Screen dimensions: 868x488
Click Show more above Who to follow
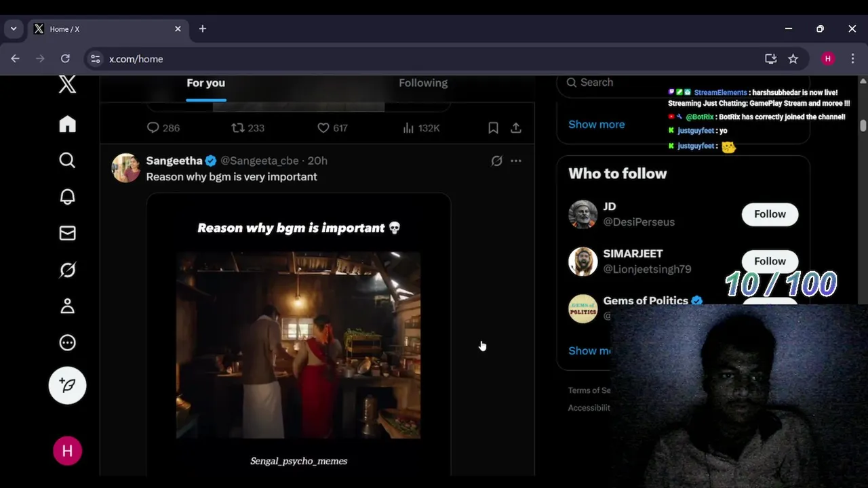(596, 124)
